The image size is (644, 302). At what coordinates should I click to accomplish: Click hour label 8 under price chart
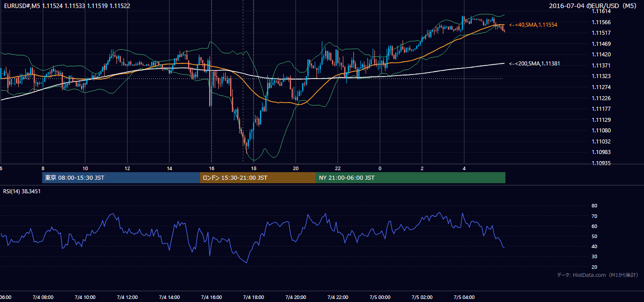(43, 169)
